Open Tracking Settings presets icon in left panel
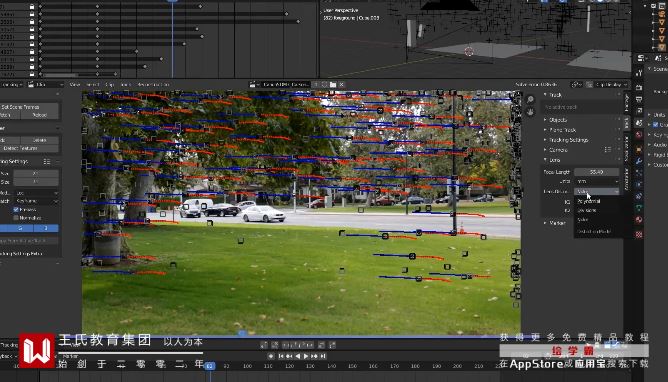The height and width of the screenshot is (382, 668). tap(47, 161)
